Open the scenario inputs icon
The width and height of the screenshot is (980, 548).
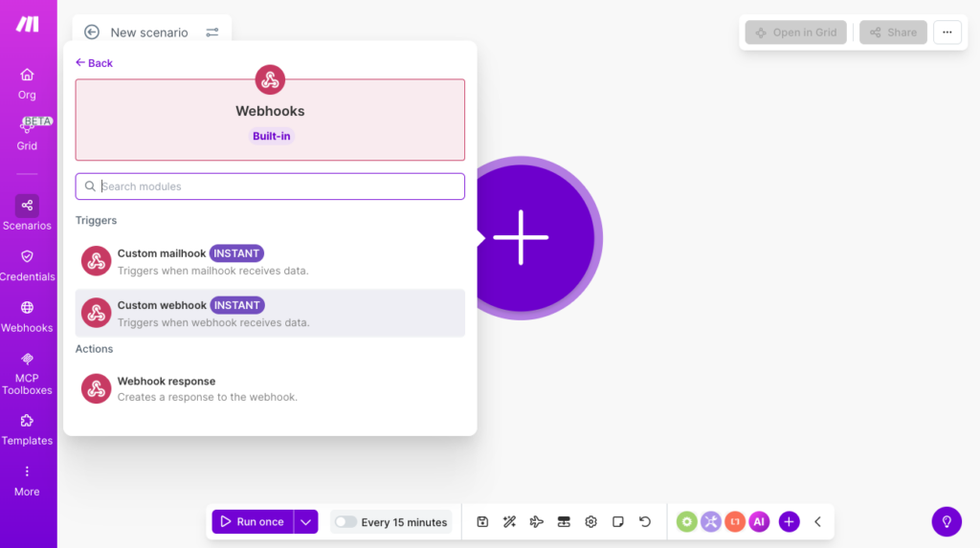[564, 522]
